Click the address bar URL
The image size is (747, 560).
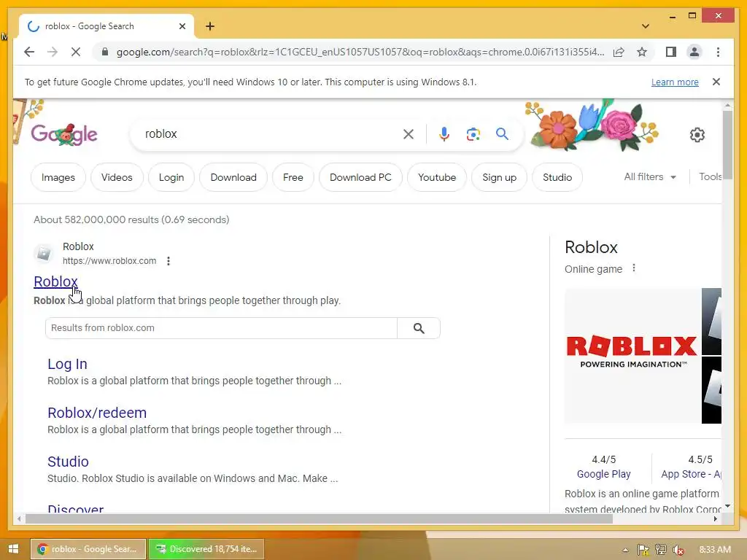point(360,52)
